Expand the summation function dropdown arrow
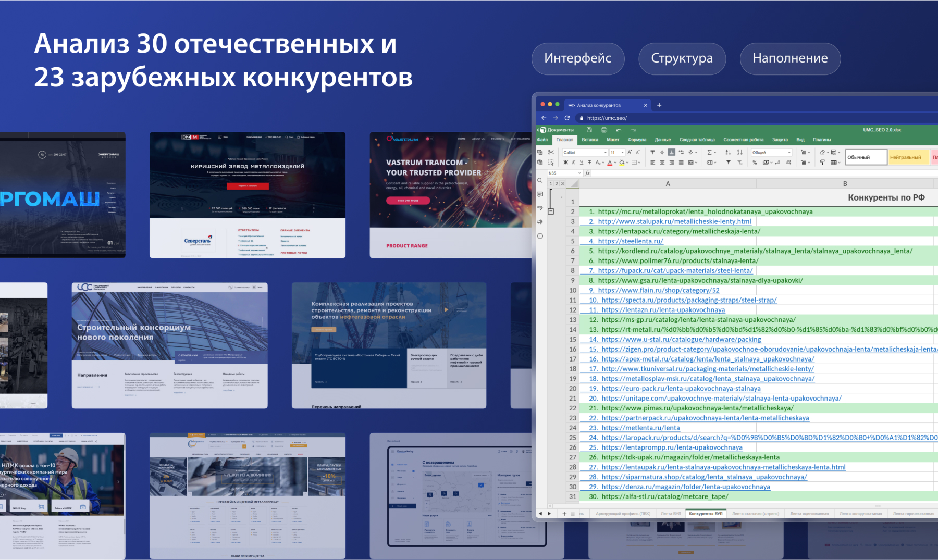Screen dimensions: 938x560 pyautogui.click(x=715, y=153)
